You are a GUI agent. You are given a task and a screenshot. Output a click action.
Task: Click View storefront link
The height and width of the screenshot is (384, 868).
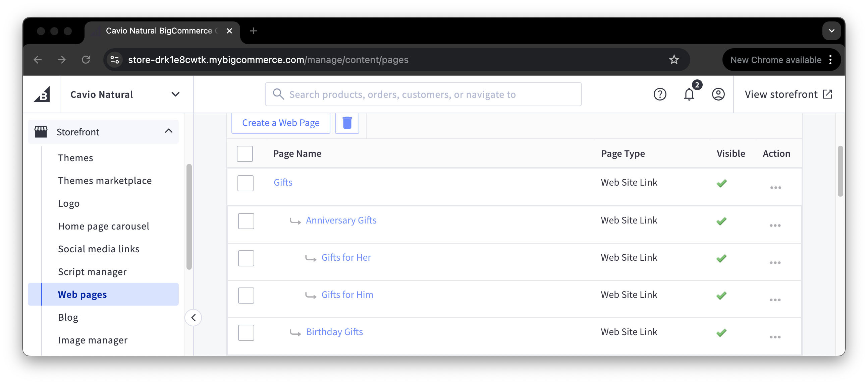tap(788, 94)
